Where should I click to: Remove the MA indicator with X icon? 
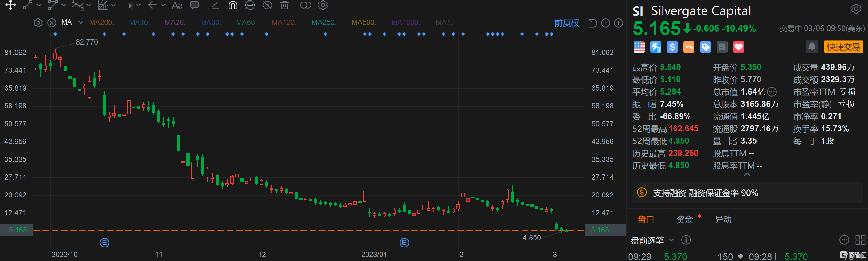pyautogui.click(x=52, y=23)
